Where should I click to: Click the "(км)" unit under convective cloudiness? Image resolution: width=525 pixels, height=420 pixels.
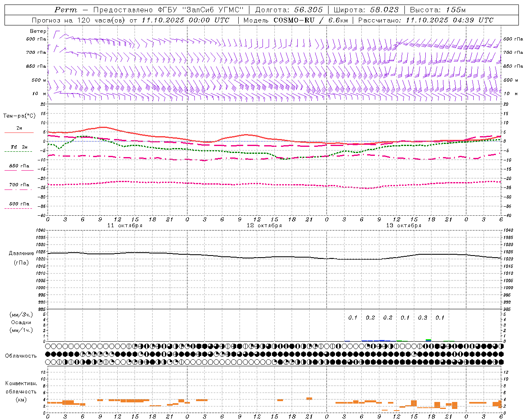21,399
